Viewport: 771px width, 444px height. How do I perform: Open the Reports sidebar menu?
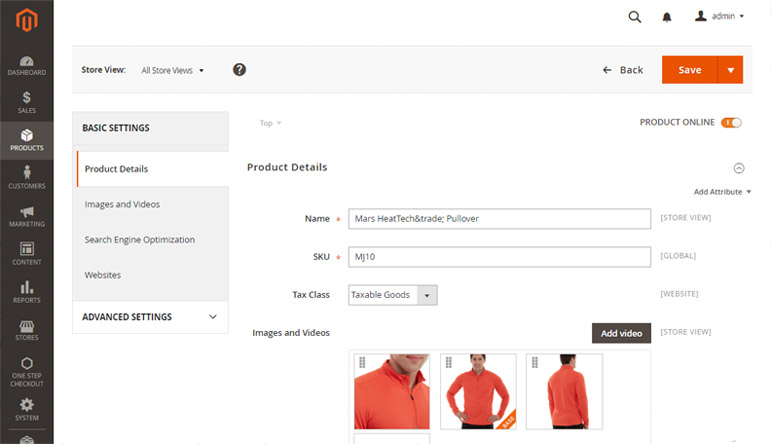(26, 292)
